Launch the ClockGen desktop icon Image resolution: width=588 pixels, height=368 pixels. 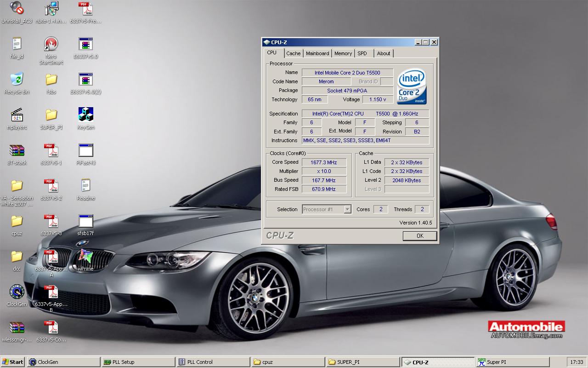click(17, 292)
